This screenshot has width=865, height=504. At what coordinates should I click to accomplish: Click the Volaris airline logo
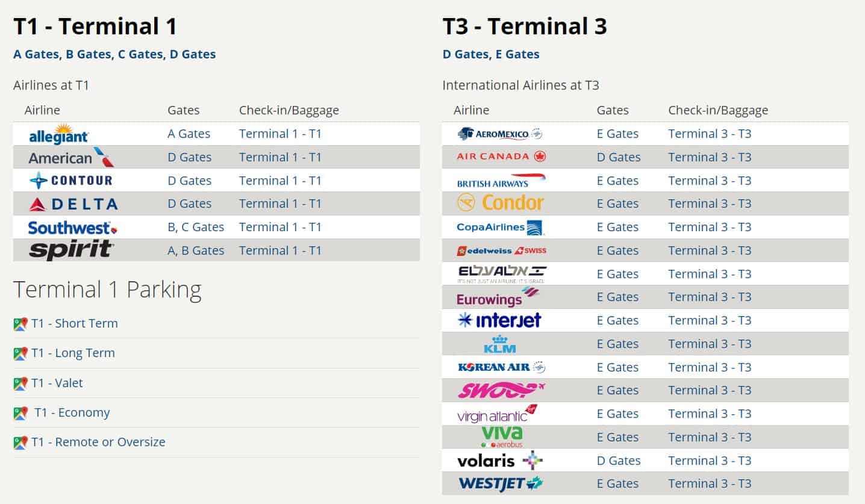pyautogui.click(x=500, y=461)
